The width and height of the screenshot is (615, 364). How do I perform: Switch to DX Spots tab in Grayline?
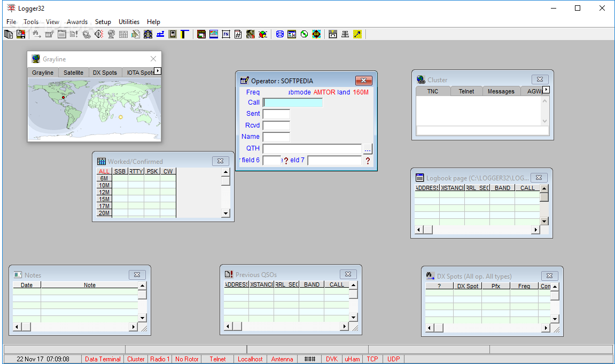[105, 73]
